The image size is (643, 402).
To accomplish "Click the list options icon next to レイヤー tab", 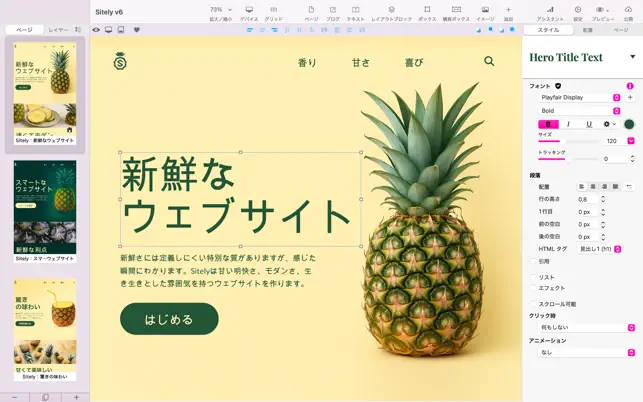I will (x=78, y=30).
